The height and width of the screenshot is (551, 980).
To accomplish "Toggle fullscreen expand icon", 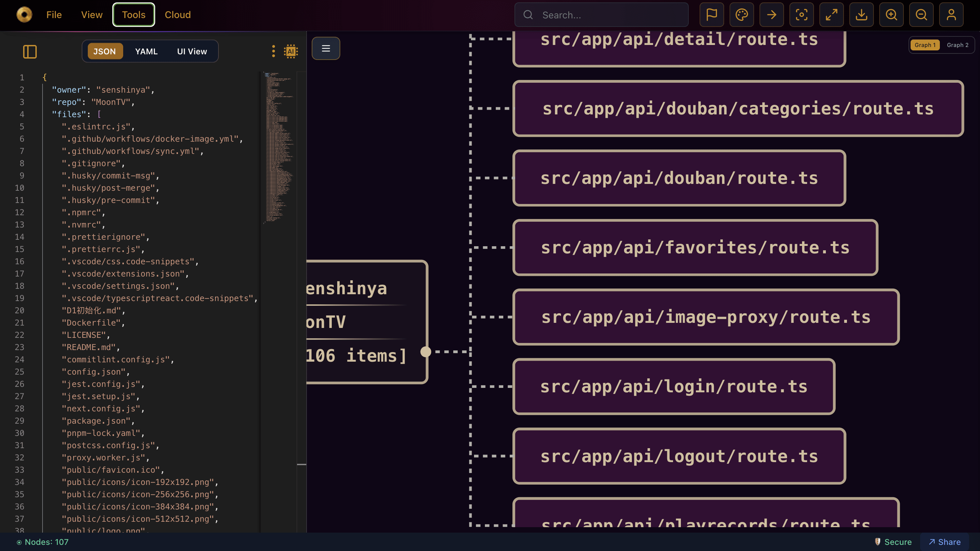I will click(832, 15).
